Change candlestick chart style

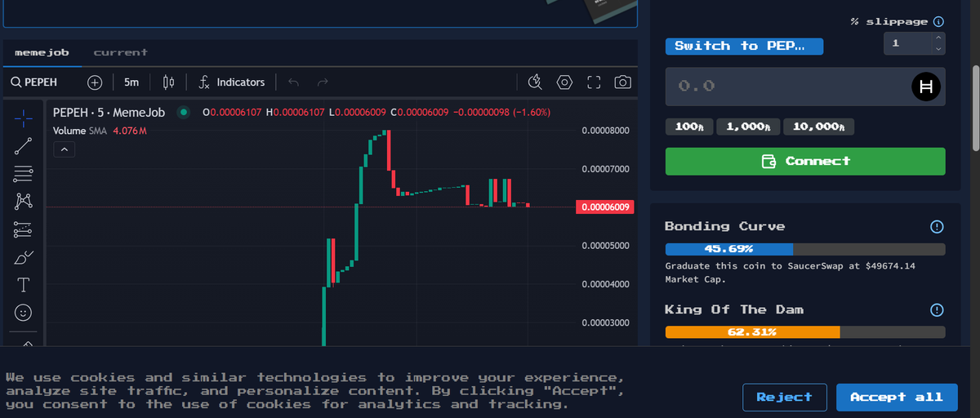[x=169, y=82]
